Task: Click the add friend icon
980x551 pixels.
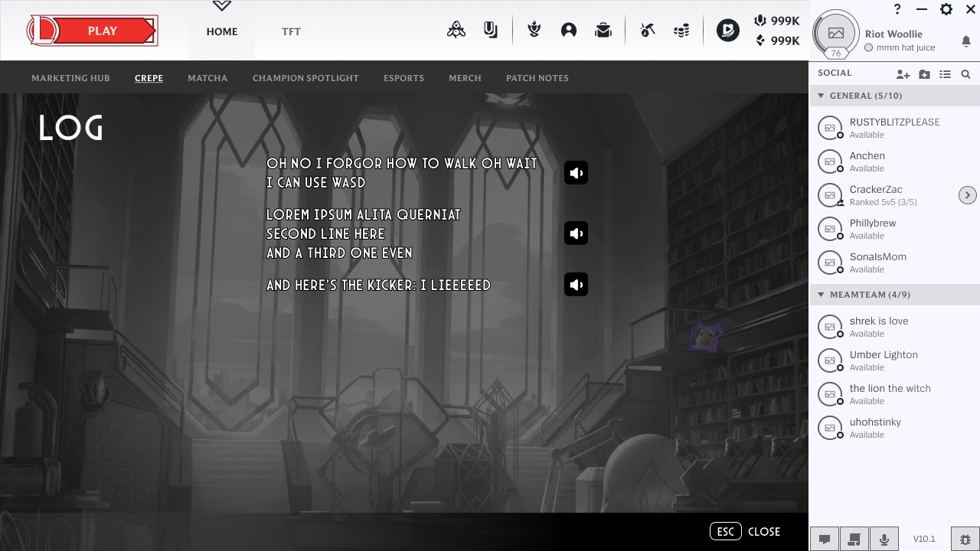Action: (x=903, y=74)
